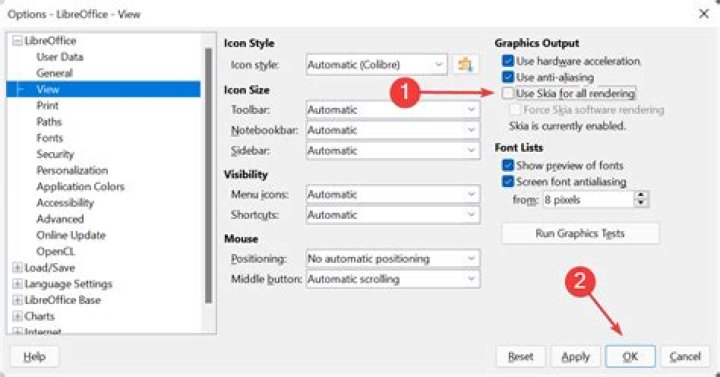The height and width of the screenshot is (377, 720).
Task: Toggle Force Skia software rendering checkbox
Action: coord(515,109)
